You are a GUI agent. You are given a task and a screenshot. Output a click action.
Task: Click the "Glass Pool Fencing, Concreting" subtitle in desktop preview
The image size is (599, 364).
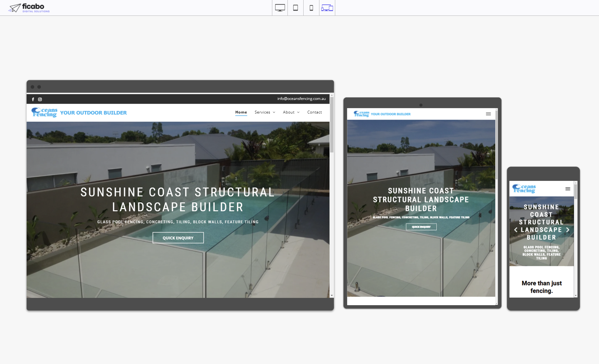178,222
